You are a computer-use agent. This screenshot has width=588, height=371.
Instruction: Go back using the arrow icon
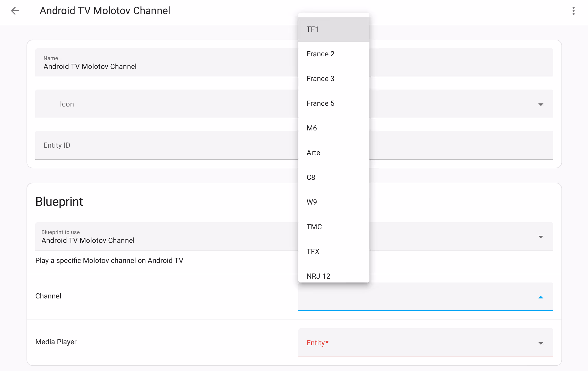point(15,11)
